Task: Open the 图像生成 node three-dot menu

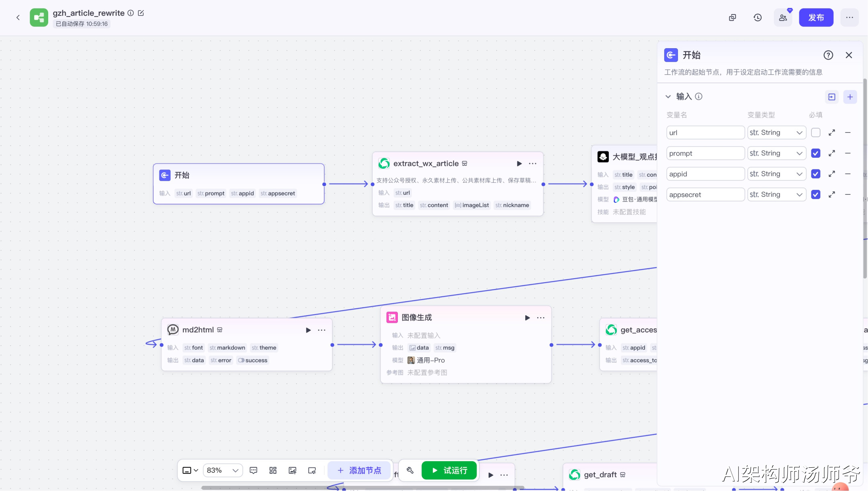Action: click(x=541, y=318)
